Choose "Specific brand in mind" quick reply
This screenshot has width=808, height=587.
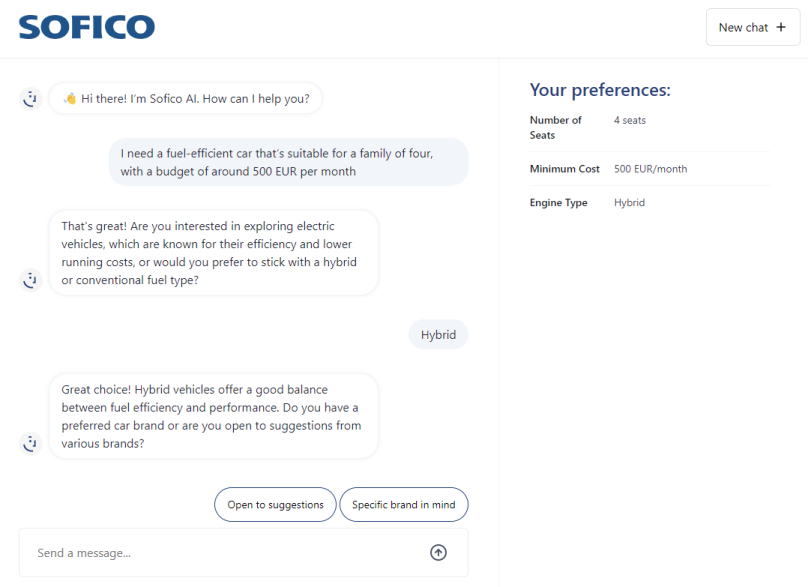coord(404,505)
